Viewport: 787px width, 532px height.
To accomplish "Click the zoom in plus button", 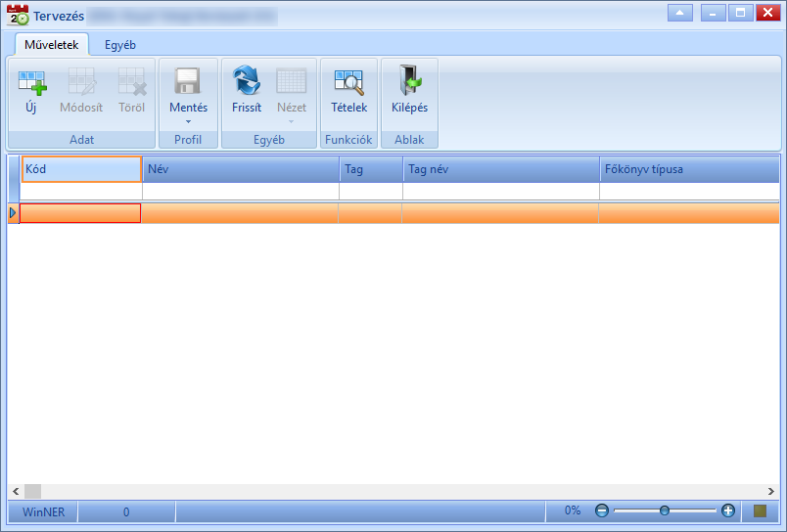I will tap(727, 510).
